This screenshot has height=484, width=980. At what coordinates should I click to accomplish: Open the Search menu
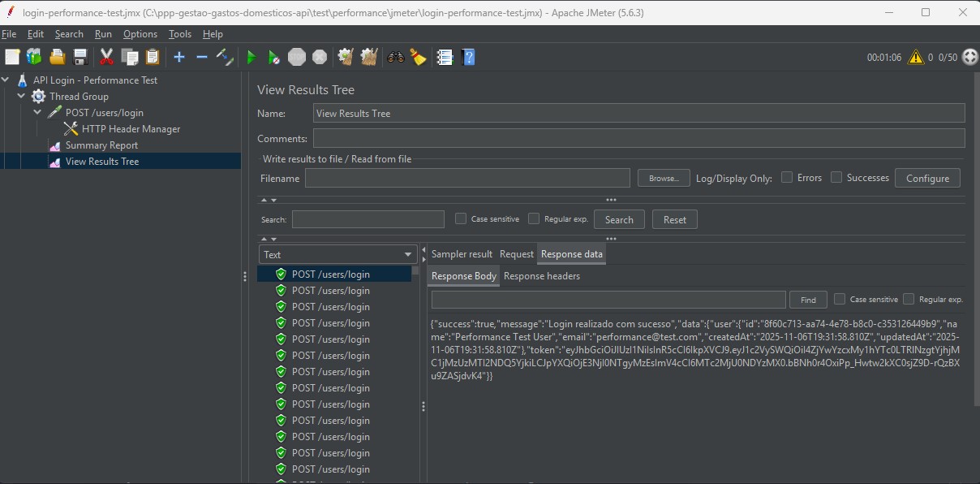pyautogui.click(x=69, y=34)
